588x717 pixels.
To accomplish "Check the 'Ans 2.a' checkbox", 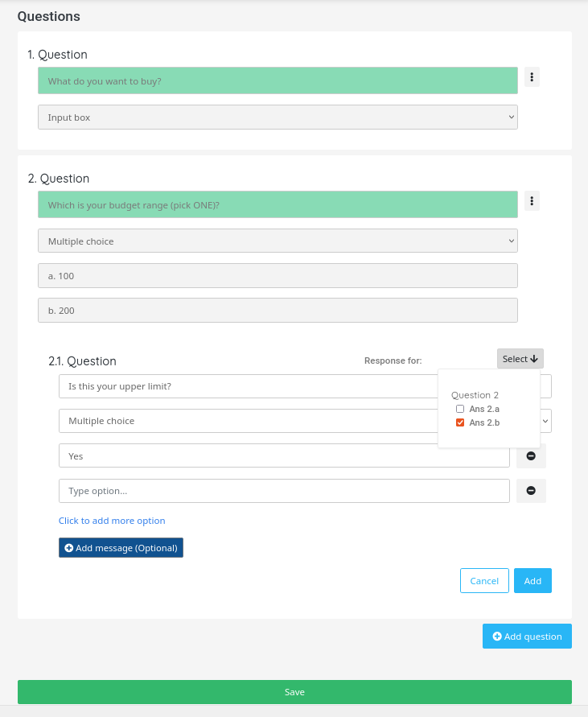I will (x=460, y=408).
